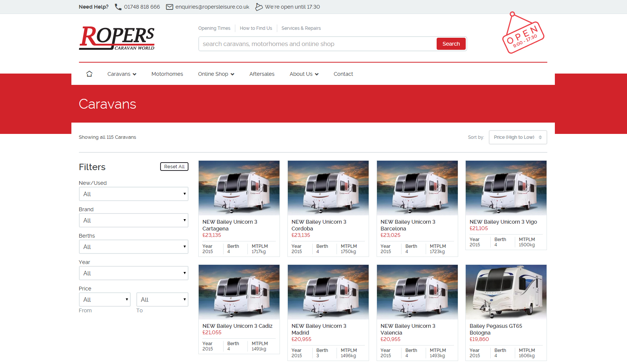Open Unicorn 3 Valencia caravan image
Screen dimensions: 627x364
coord(417,292)
